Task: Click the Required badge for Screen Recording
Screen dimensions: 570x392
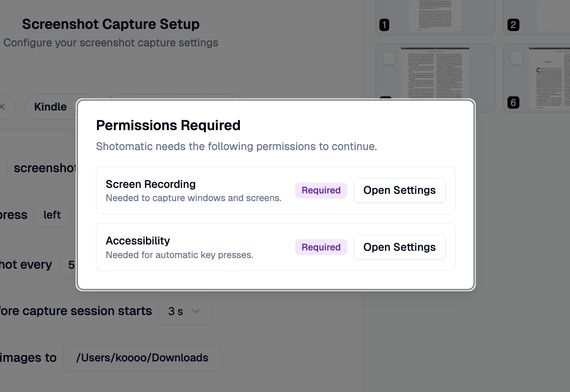Action: [321, 190]
